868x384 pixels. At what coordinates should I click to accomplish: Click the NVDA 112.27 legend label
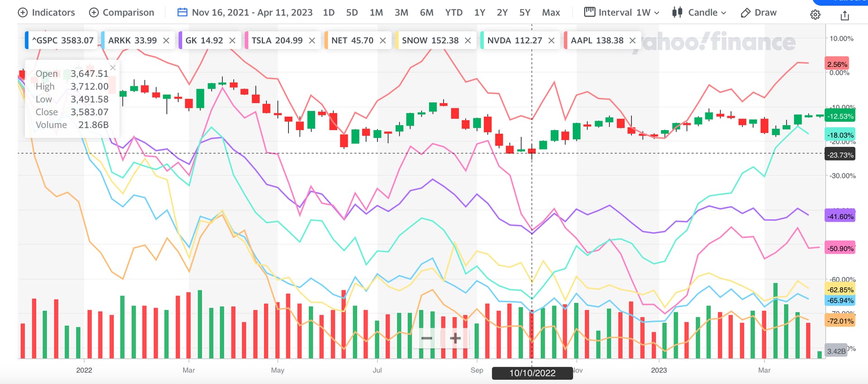click(514, 41)
